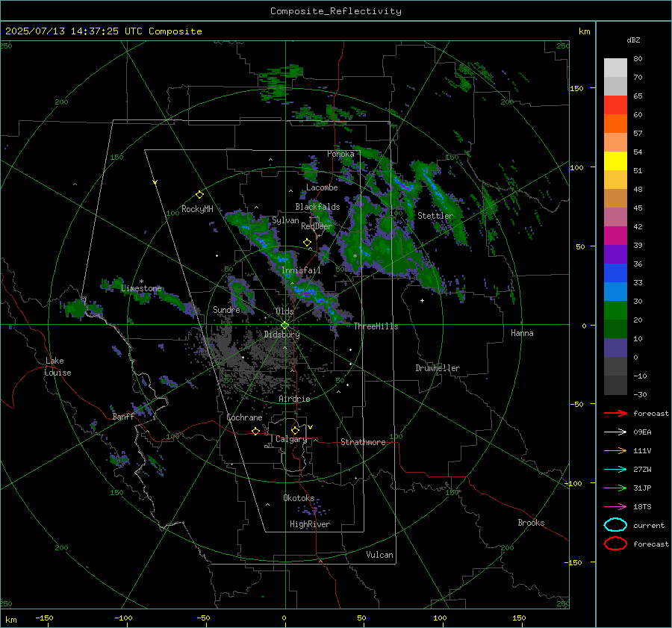Click the red 'forecast' ellipse legend icon
Screen dimensions: 672x628
click(615, 544)
